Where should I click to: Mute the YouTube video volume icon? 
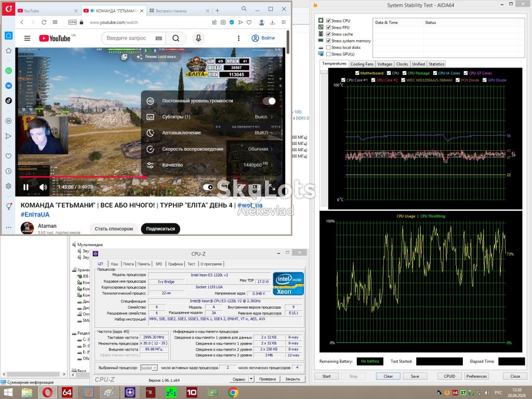tap(43, 187)
